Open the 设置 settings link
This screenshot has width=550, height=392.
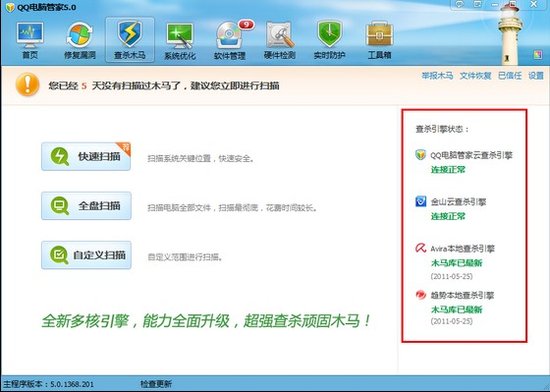(x=536, y=75)
